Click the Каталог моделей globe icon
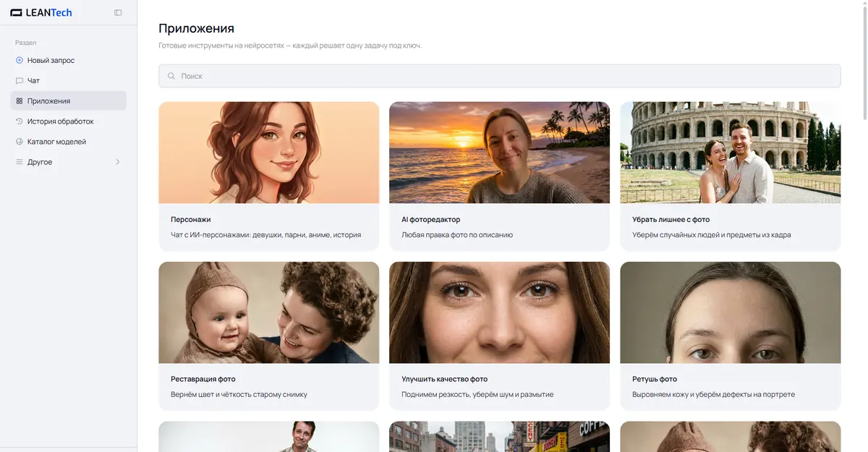The width and height of the screenshot is (868, 452). [20, 141]
